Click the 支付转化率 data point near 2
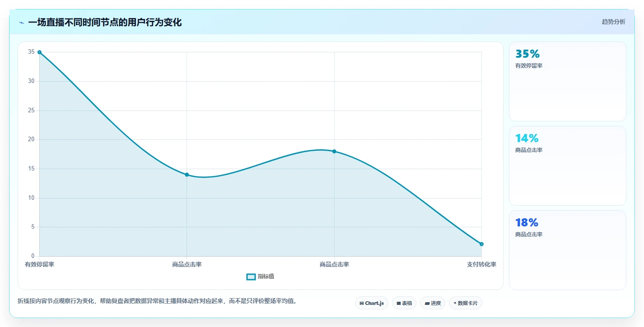The height and width of the screenshot is (327, 644). [x=481, y=244]
